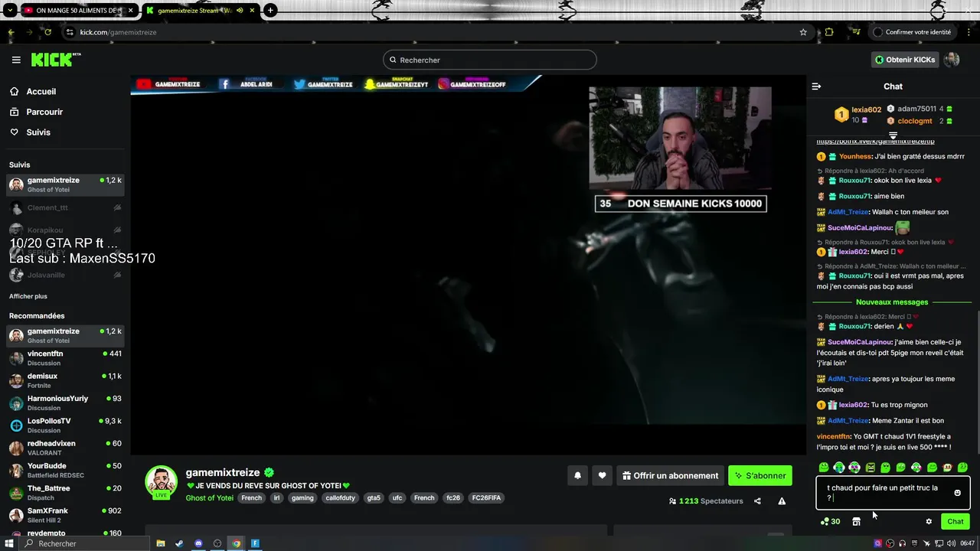Open demisux Fortnite channel
This screenshot has height=551, width=980.
(x=65, y=380)
